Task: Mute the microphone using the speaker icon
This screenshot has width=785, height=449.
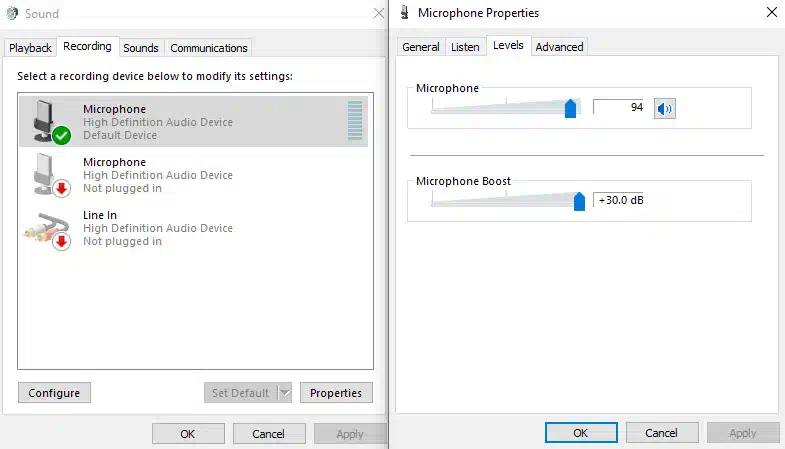Action: (664, 108)
